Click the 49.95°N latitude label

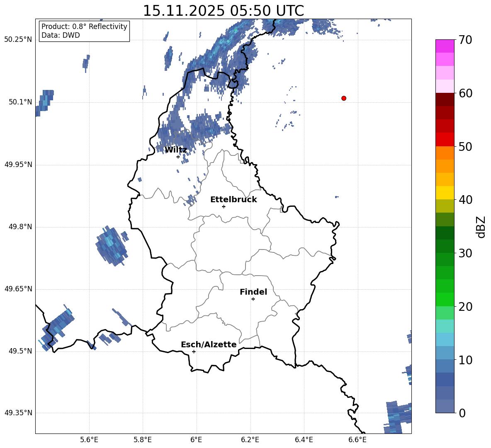[18, 165]
